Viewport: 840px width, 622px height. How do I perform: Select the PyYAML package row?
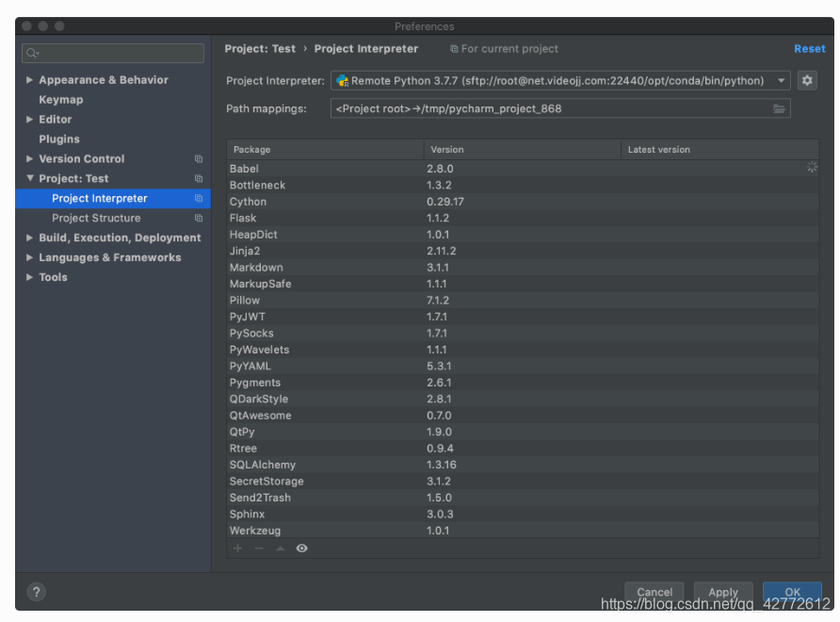(x=523, y=367)
